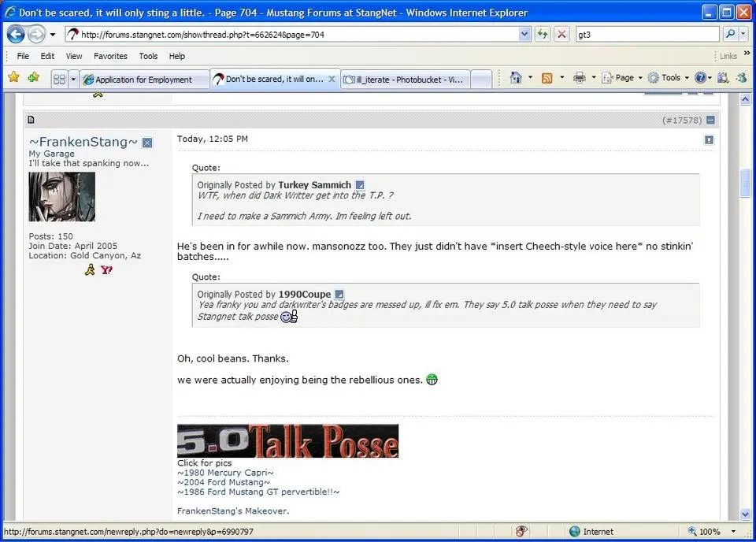
Task: Open the Tools menu in menu bar
Action: tap(148, 56)
